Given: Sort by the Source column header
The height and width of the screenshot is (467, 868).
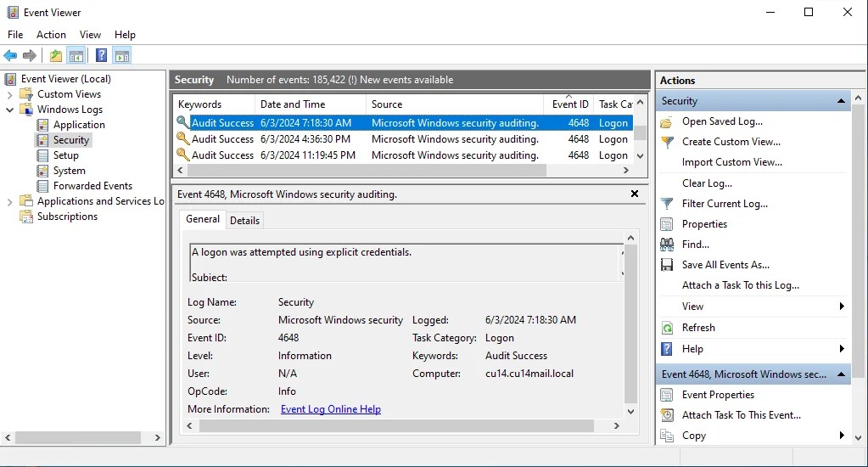Looking at the screenshot, I should pos(455,104).
